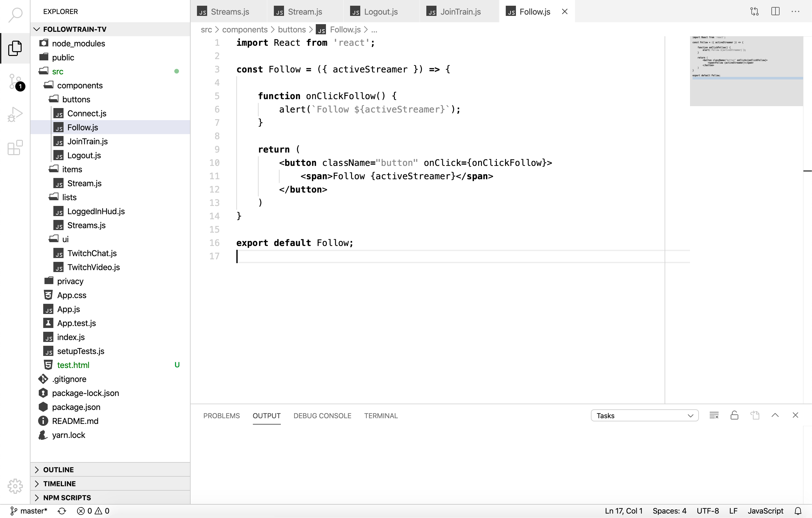812x518 pixels.
Task: Change language mode JavaScript
Action: click(x=766, y=511)
